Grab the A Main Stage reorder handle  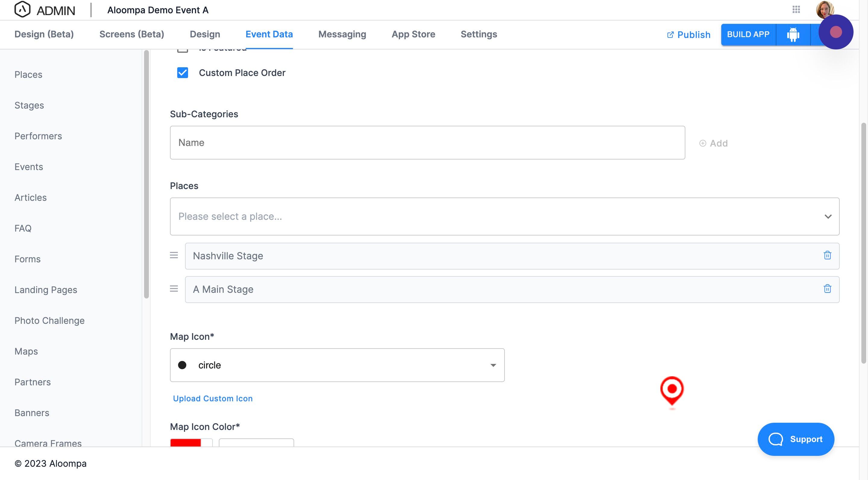click(x=174, y=289)
